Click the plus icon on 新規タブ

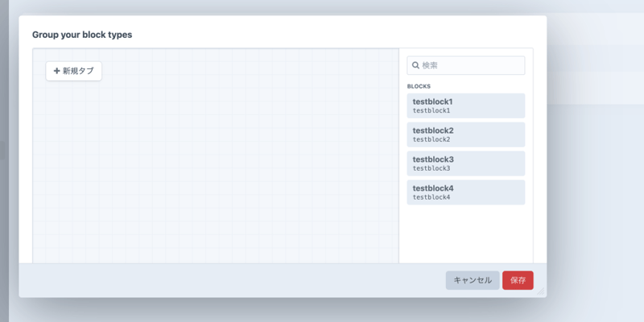[56, 72]
